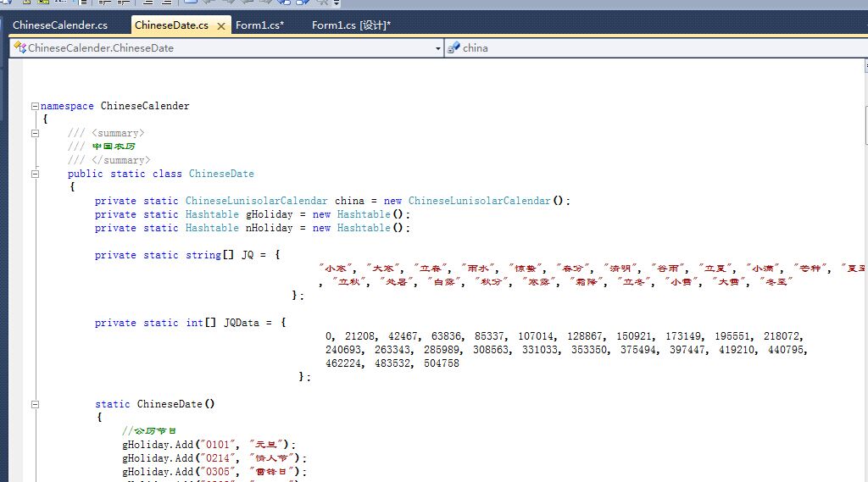Image resolution: width=868 pixels, height=482 pixels.
Task: Collapse the summary comment block
Action: click(x=35, y=133)
